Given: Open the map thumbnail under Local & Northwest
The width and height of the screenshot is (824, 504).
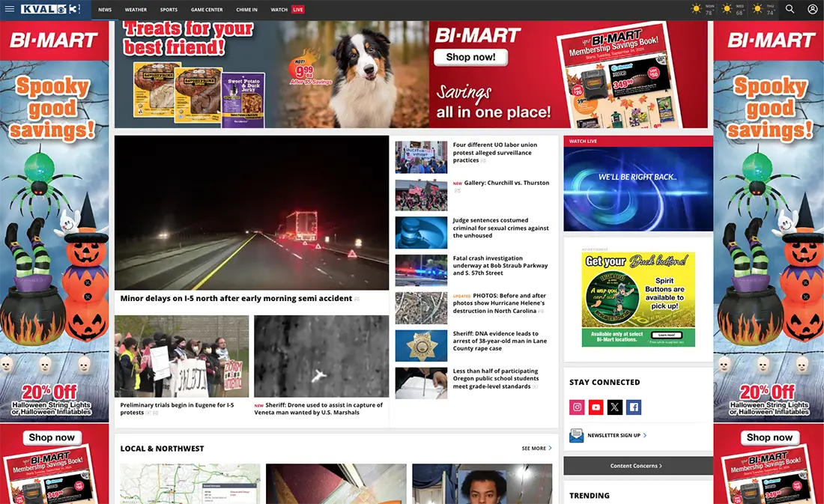Looking at the screenshot, I should (190, 484).
